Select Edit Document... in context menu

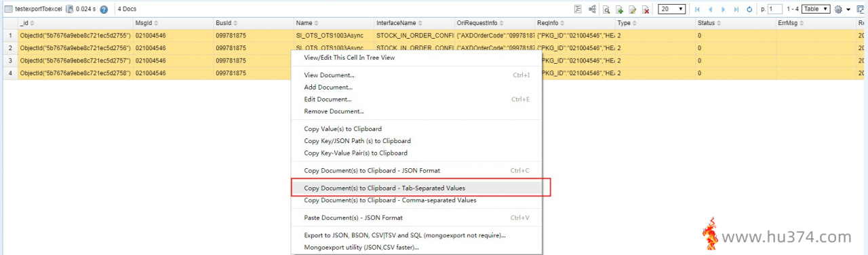(416, 100)
